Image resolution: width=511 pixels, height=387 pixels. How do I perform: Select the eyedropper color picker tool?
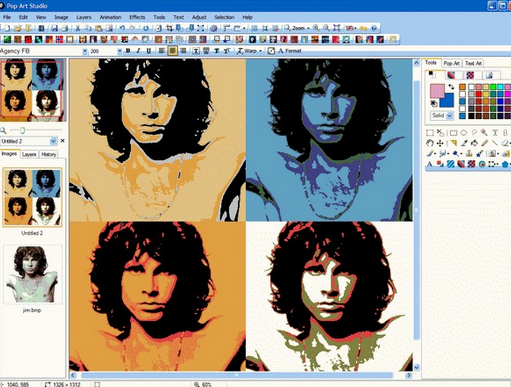[464, 143]
